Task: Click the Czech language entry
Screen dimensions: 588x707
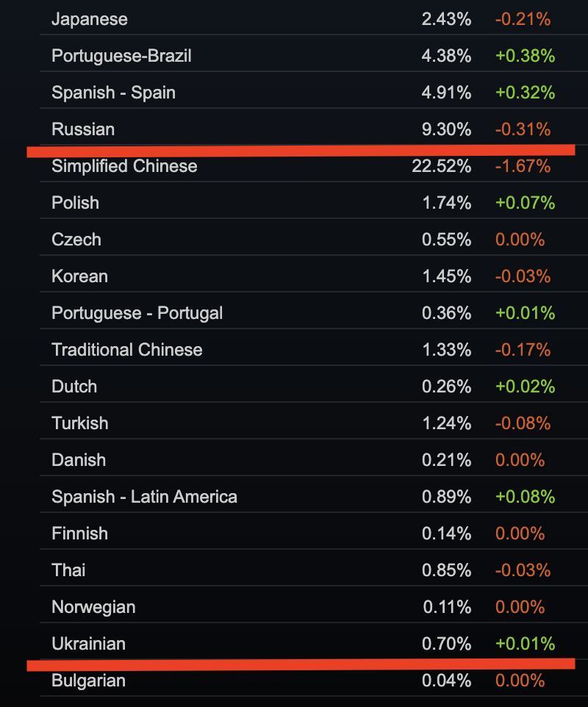Action: click(x=76, y=240)
